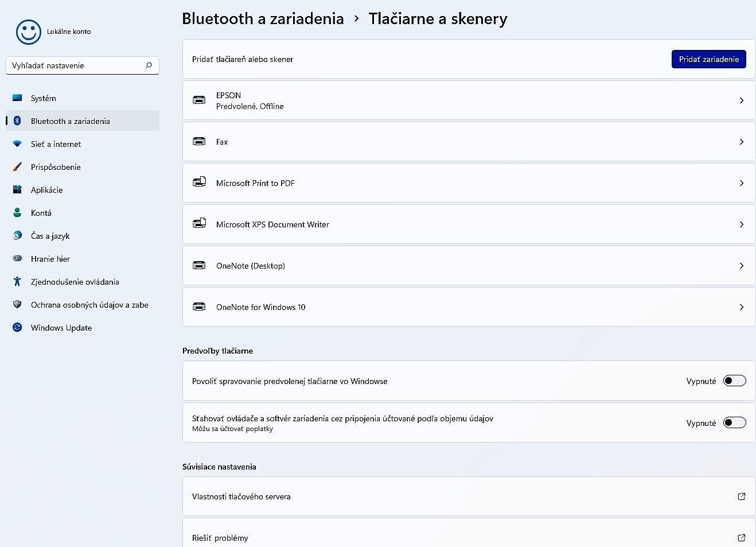Click the search magnifier icon
The image size is (756, 547).
(x=149, y=65)
